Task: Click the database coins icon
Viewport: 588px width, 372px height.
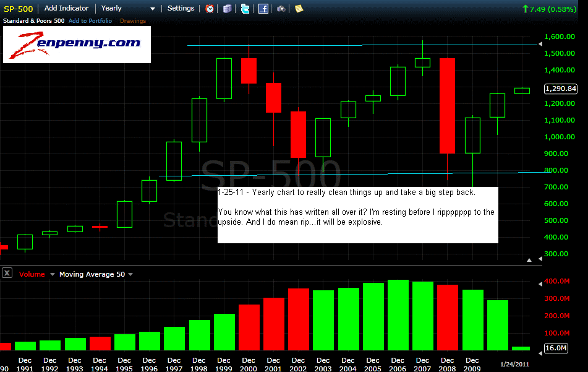Action: coord(228,9)
